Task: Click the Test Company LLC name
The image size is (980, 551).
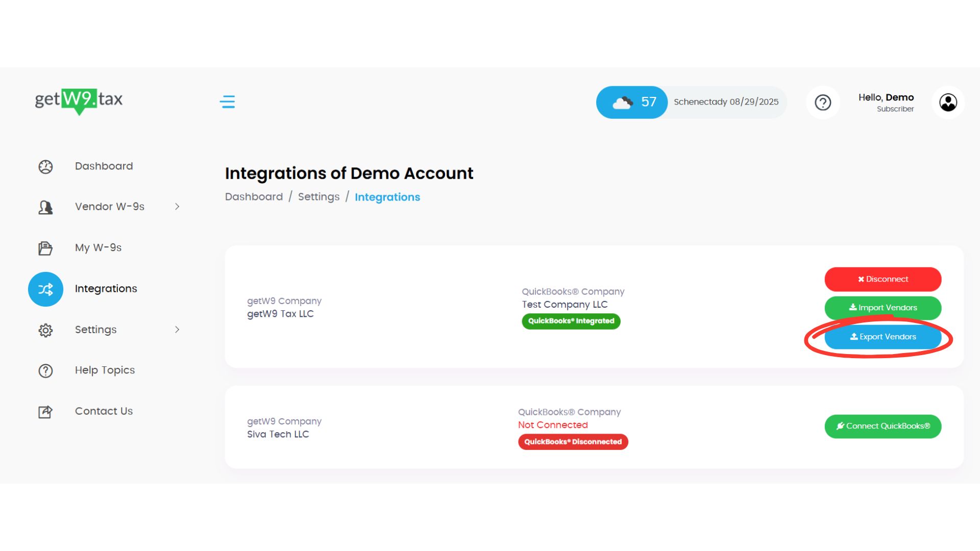Action: (x=565, y=305)
